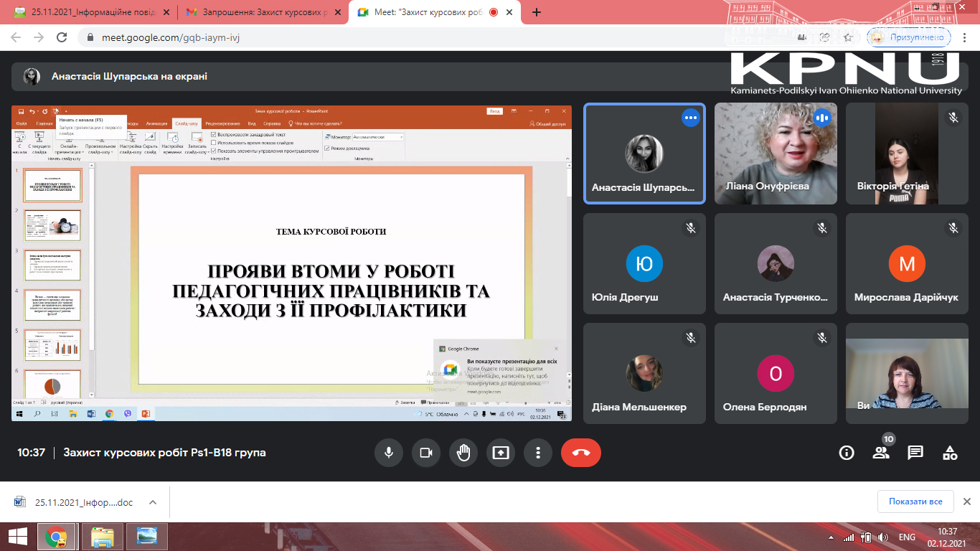
Task: Raise your hand in the meeting
Action: click(463, 453)
